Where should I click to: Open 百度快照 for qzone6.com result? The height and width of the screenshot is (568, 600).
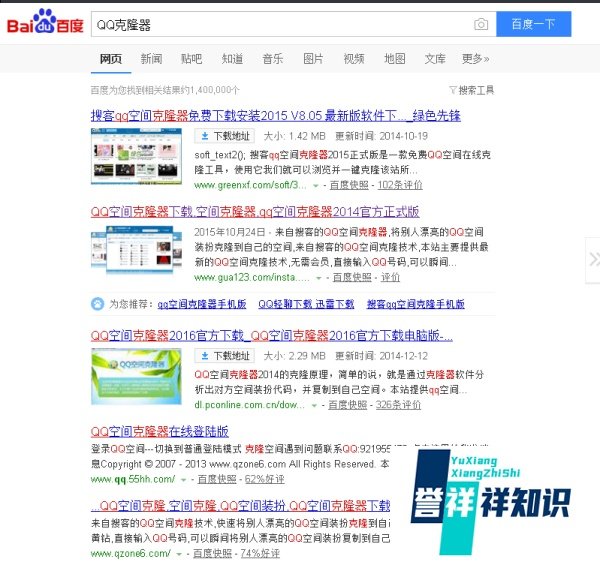point(212,553)
